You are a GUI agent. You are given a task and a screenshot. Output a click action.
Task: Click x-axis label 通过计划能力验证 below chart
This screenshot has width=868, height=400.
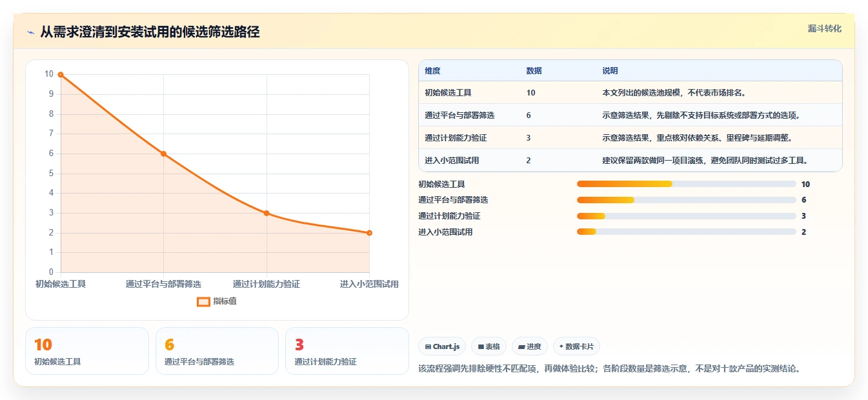click(267, 284)
